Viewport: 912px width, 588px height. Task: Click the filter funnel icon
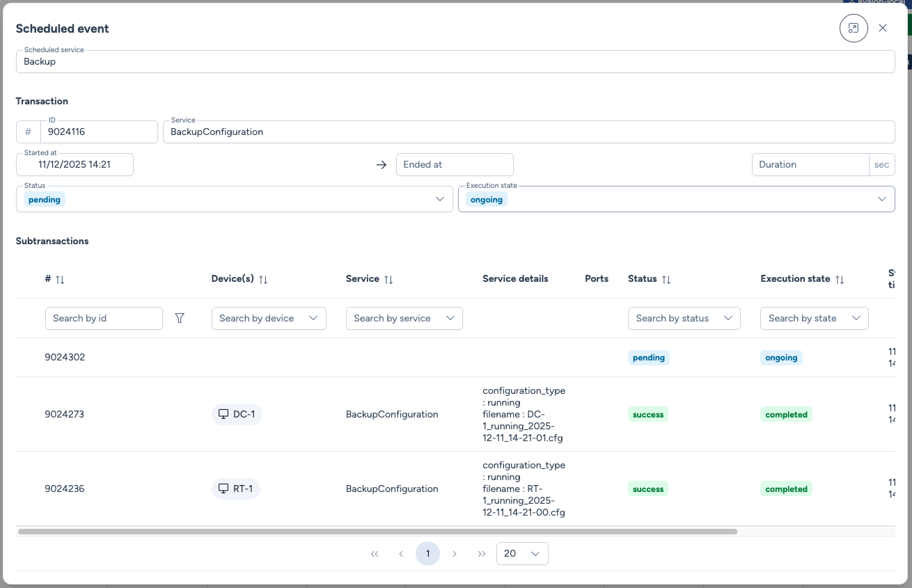(180, 318)
